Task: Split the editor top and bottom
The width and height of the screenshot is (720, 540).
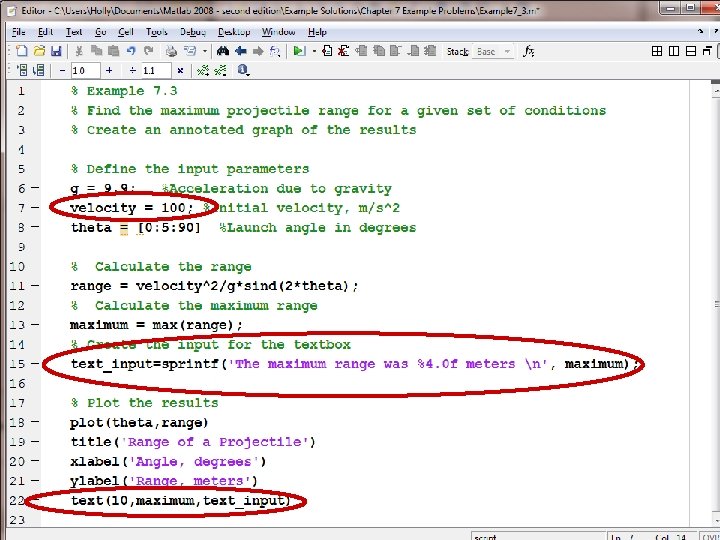Action: point(691,51)
